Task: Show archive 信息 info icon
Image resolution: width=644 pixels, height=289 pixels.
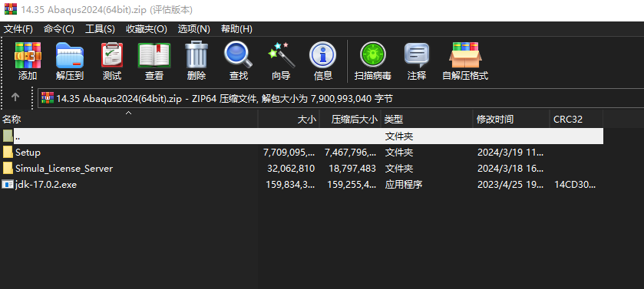Action: [x=323, y=55]
